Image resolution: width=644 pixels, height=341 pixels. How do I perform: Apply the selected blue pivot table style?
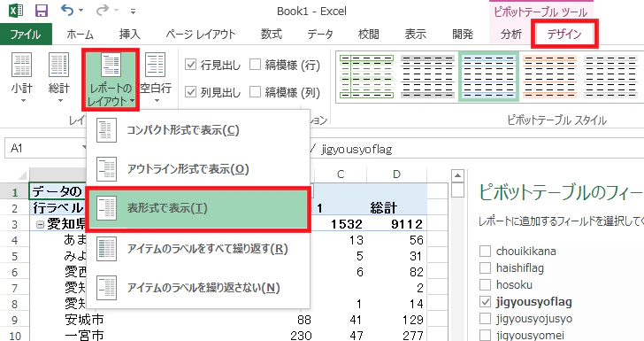tap(488, 76)
